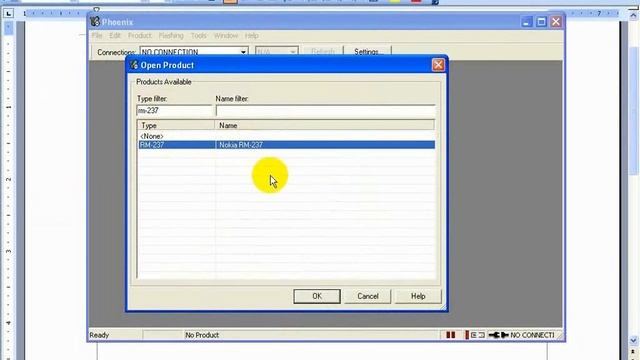The height and width of the screenshot is (360, 640).
Task: Open the Help menu in Phoenix
Action: [x=251, y=36]
